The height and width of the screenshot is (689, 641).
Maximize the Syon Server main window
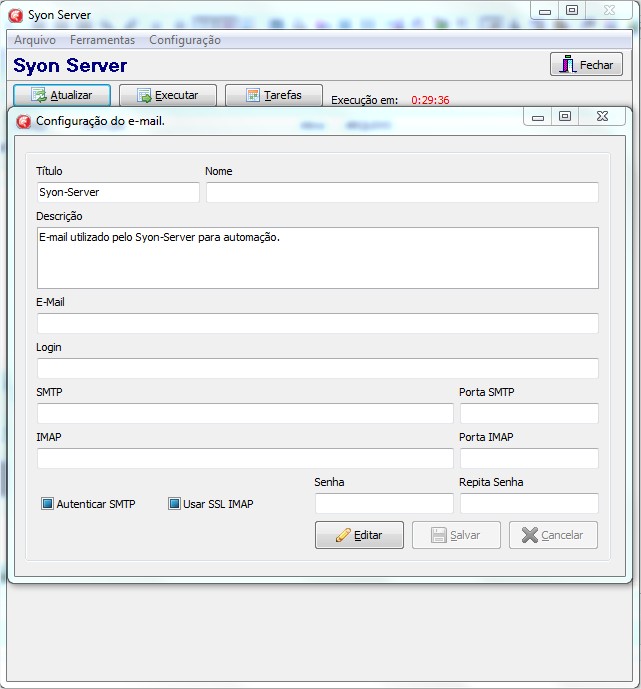[x=572, y=11]
